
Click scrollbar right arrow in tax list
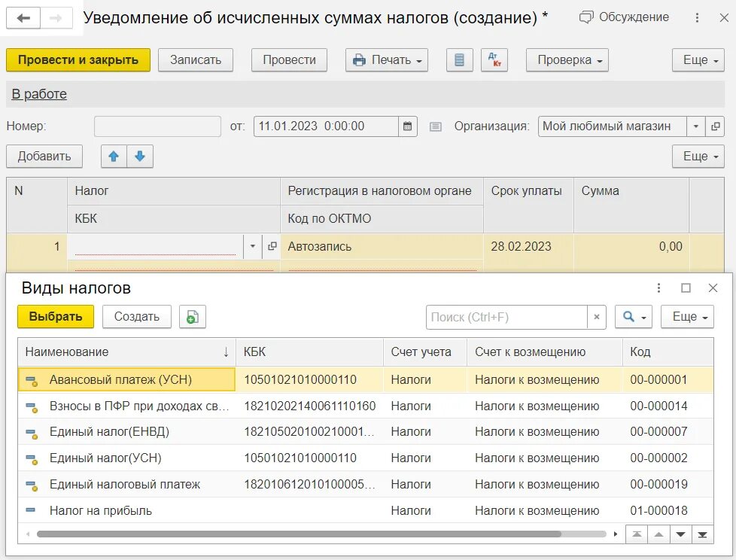point(616,534)
